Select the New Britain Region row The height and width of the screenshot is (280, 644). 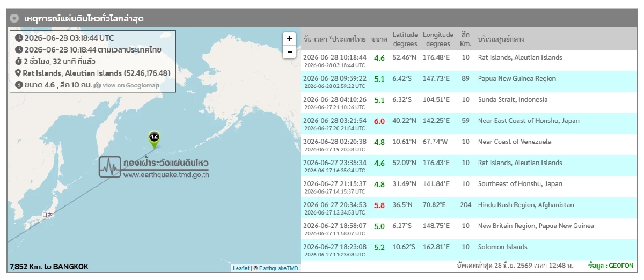point(469,229)
